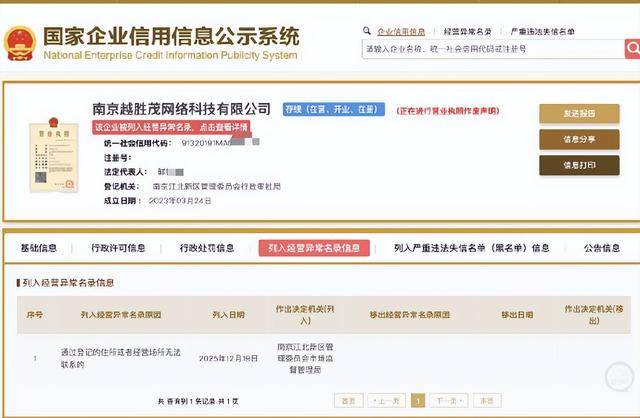The width and height of the screenshot is (640, 418).
Task: Click the 发送报告 button
Action: [579, 113]
